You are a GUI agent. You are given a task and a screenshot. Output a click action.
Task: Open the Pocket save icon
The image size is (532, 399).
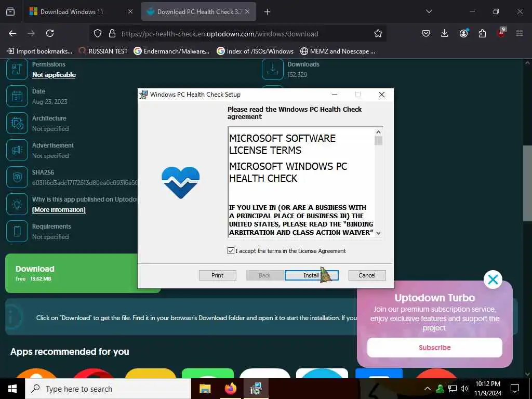pyautogui.click(x=426, y=33)
